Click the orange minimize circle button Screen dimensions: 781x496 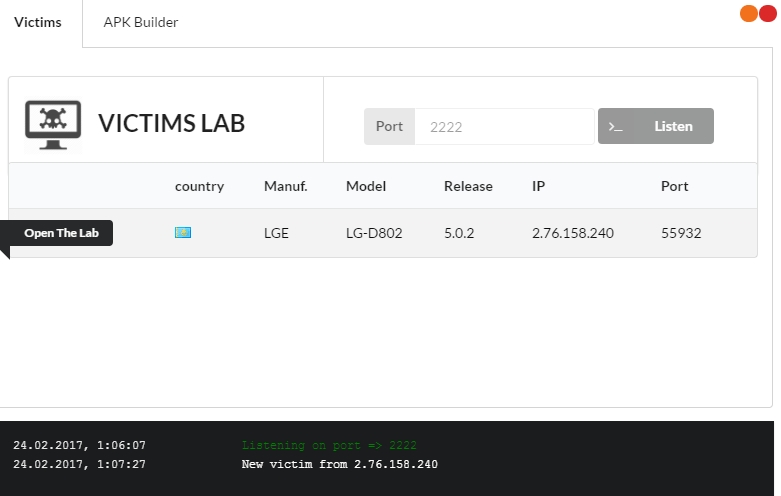(748, 13)
